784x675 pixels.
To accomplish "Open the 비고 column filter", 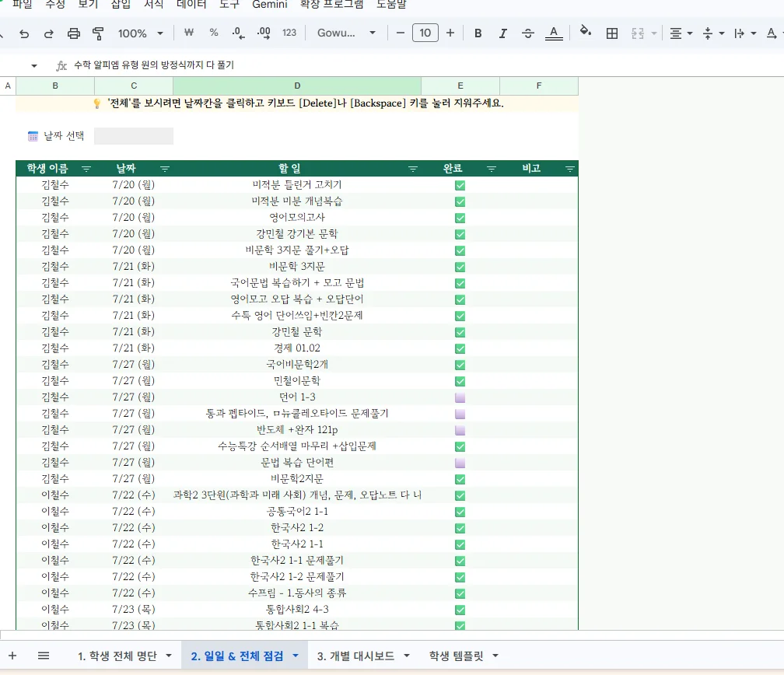I will pos(569,169).
